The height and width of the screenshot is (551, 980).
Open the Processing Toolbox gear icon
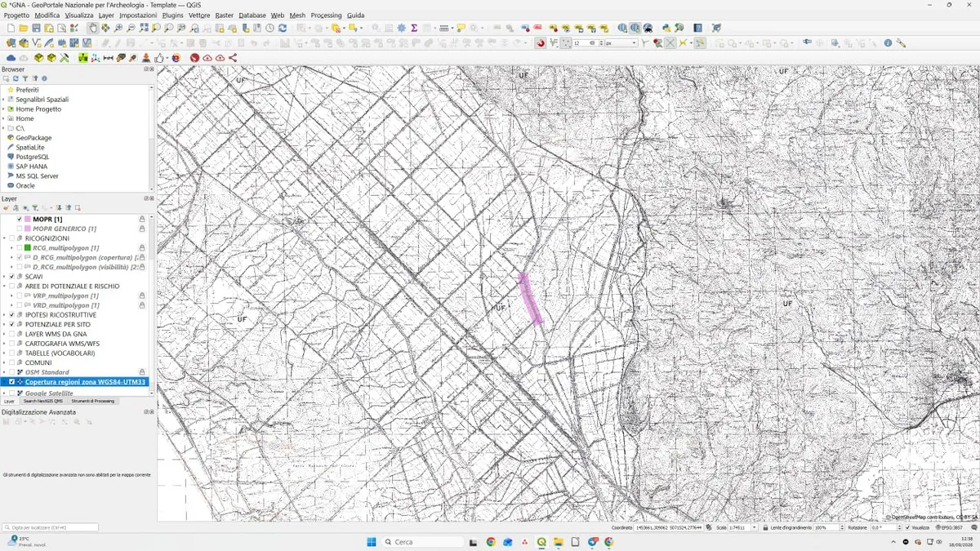[401, 28]
